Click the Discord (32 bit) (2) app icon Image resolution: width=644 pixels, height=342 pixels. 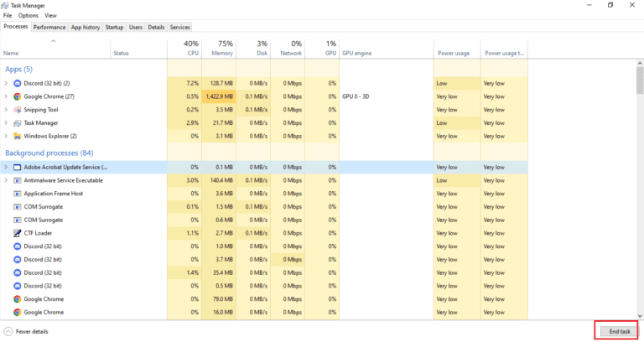point(18,83)
